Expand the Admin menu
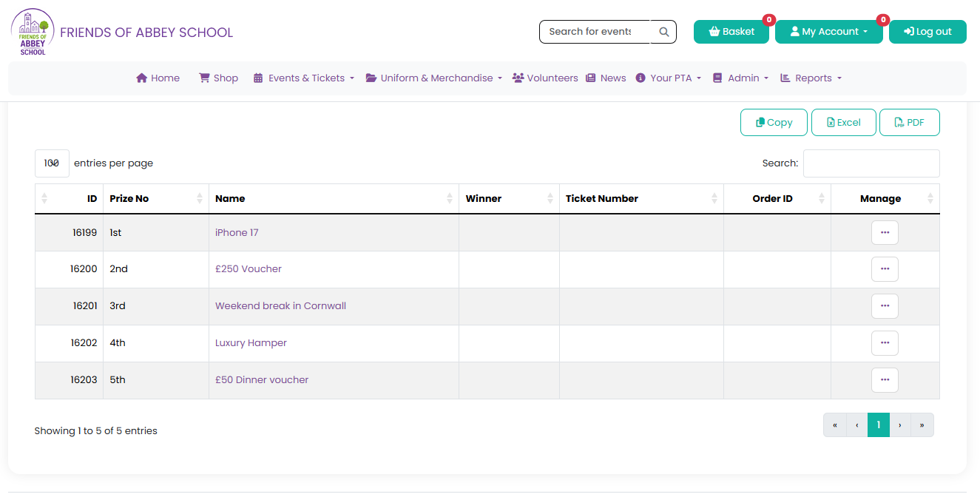This screenshot has width=980, height=497. point(740,78)
